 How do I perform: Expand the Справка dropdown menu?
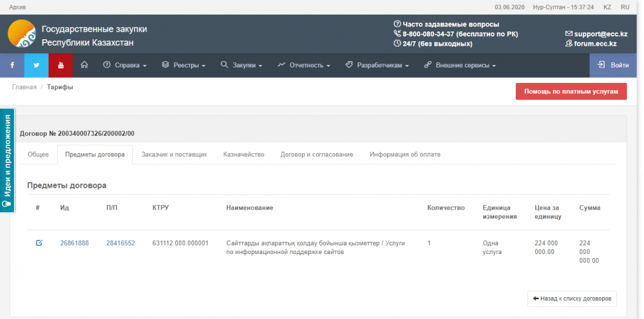coord(125,65)
